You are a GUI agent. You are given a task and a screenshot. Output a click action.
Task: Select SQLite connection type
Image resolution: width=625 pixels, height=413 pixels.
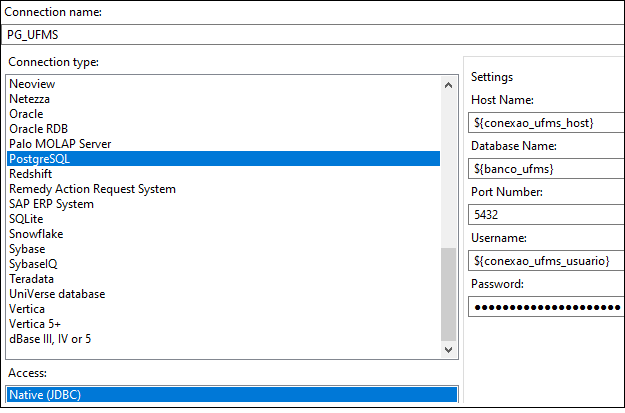pyautogui.click(x=26, y=219)
